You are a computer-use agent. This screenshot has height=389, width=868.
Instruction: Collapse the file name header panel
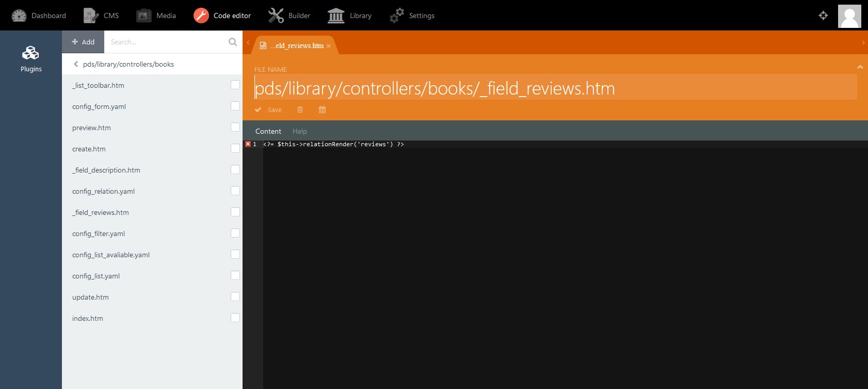pyautogui.click(x=860, y=67)
